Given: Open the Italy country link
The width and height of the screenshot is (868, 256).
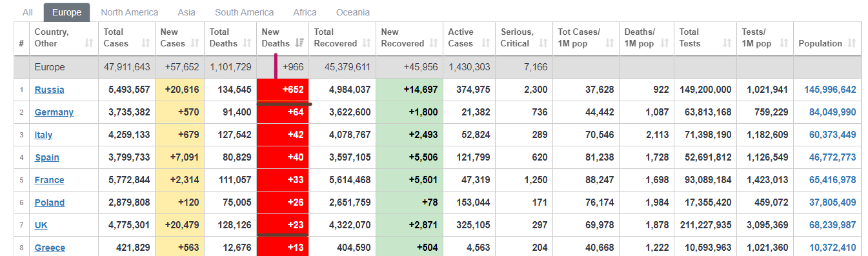Looking at the screenshot, I should [43, 135].
